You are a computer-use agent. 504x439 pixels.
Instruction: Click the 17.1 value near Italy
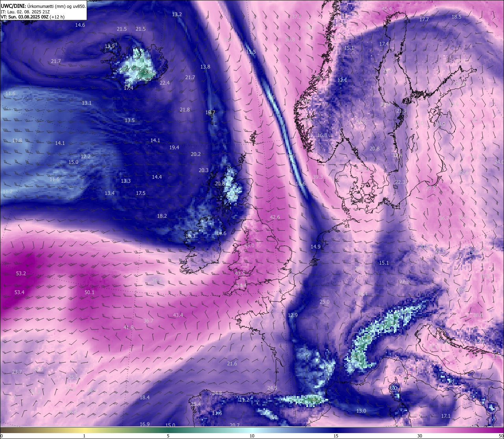coord(446,416)
